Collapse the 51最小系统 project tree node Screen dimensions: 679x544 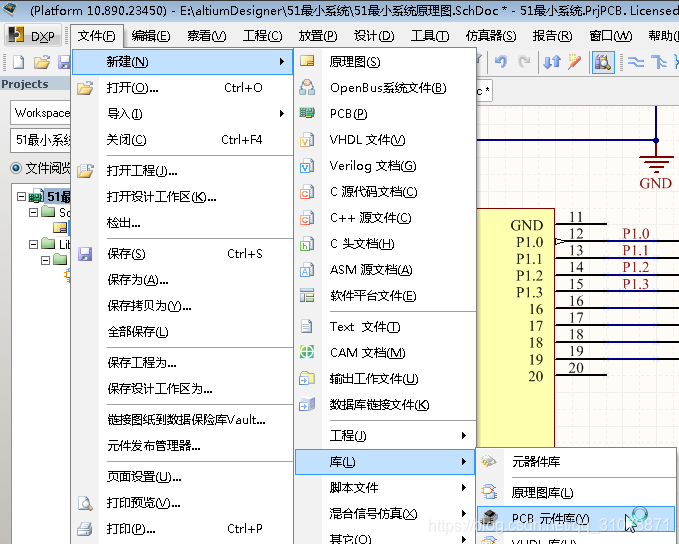click(22, 196)
